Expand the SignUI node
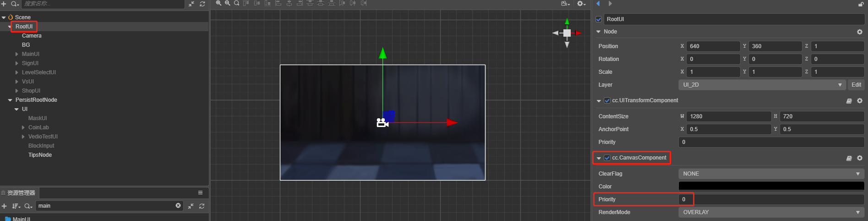This screenshot has width=868, height=221. [x=17, y=63]
